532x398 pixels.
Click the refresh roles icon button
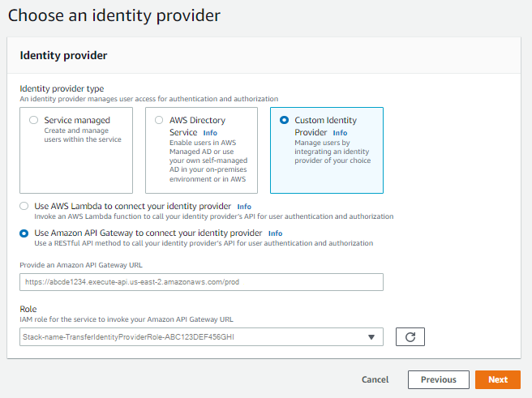point(410,337)
